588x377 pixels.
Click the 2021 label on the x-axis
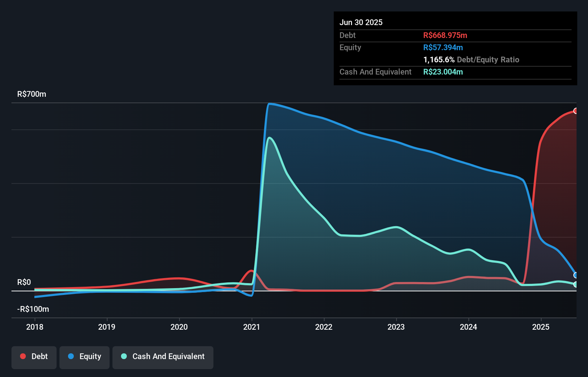pos(252,327)
